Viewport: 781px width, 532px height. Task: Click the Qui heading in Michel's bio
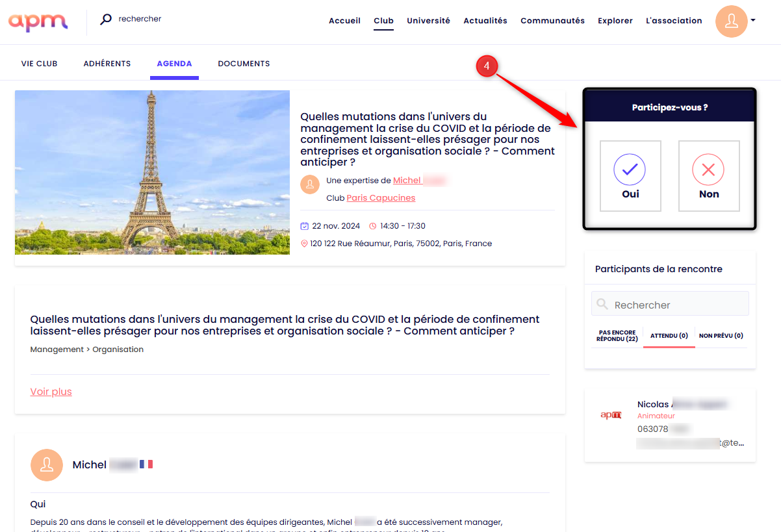38,504
